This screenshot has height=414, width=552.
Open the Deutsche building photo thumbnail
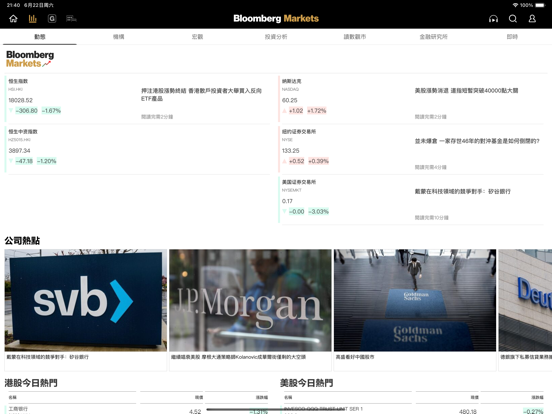click(x=525, y=300)
